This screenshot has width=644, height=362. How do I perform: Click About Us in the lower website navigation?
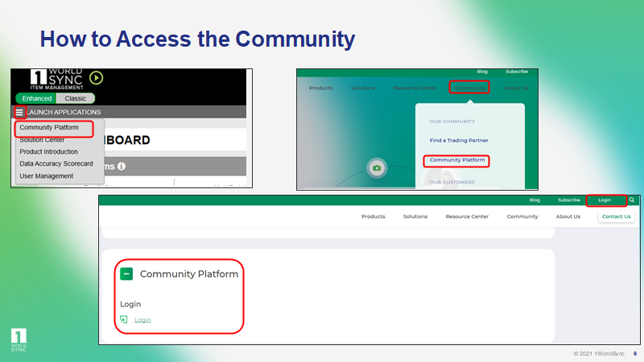(x=568, y=216)
